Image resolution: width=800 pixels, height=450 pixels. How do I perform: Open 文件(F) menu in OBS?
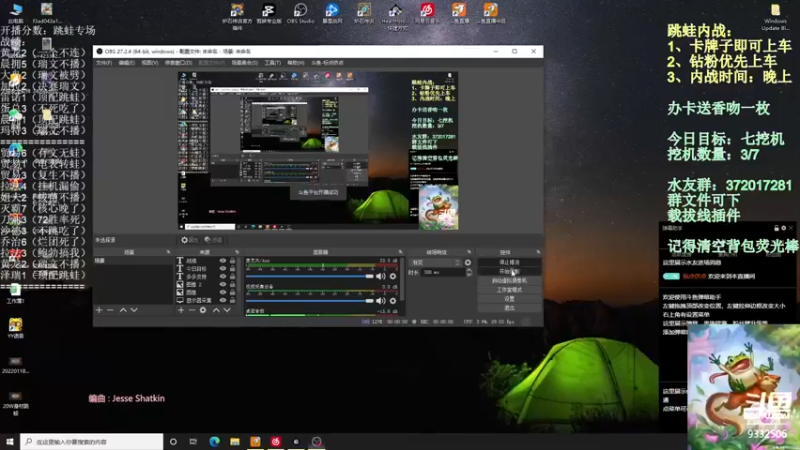pyautogui.click(x=104, y=63)
